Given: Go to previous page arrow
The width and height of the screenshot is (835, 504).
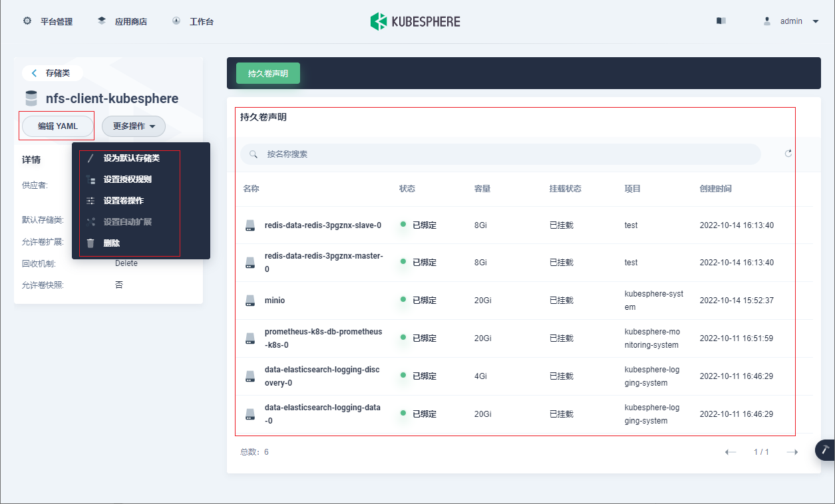Looking at the screenshot, I should pyautogui.click(x=731, y=452).
